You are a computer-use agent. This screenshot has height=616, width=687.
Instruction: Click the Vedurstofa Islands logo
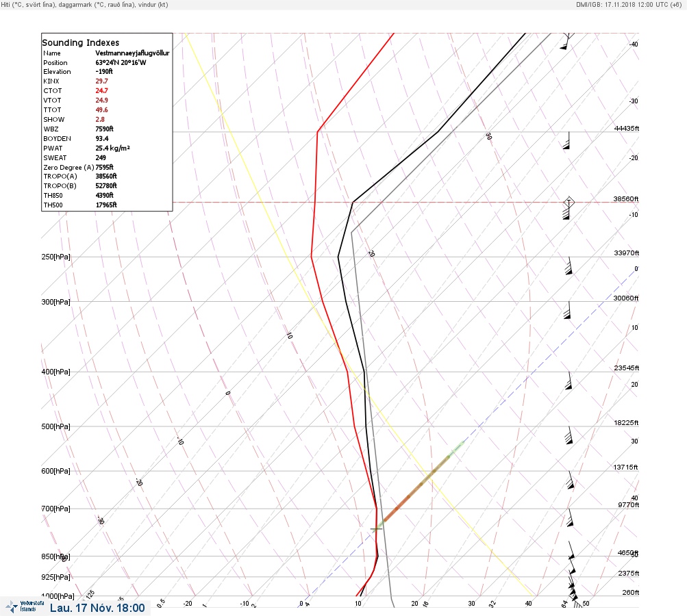click(25, 606)
